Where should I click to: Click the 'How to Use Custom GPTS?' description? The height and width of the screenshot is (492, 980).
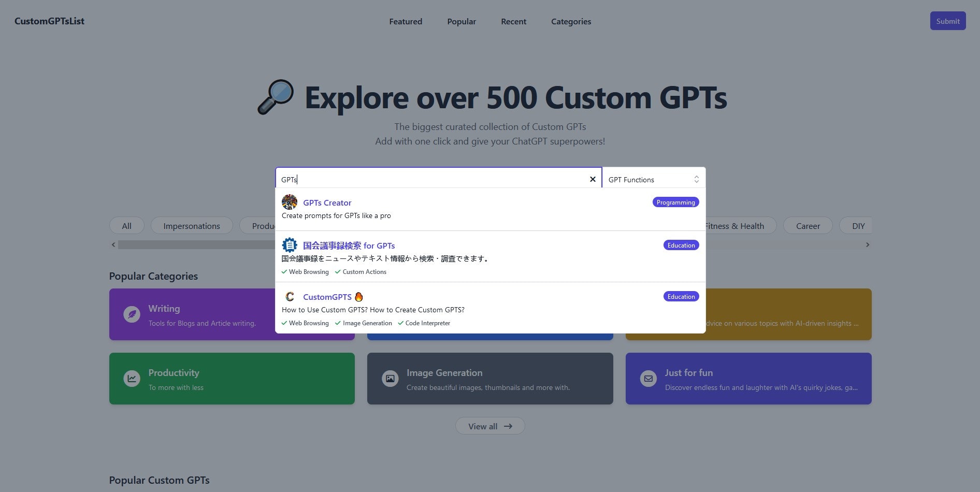point(373,310)
